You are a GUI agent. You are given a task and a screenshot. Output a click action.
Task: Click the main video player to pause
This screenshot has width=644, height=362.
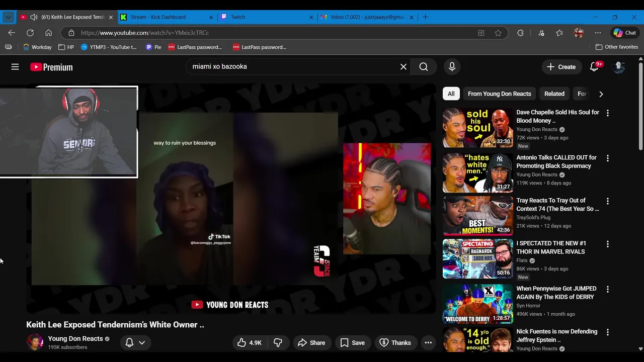(231, 199)
